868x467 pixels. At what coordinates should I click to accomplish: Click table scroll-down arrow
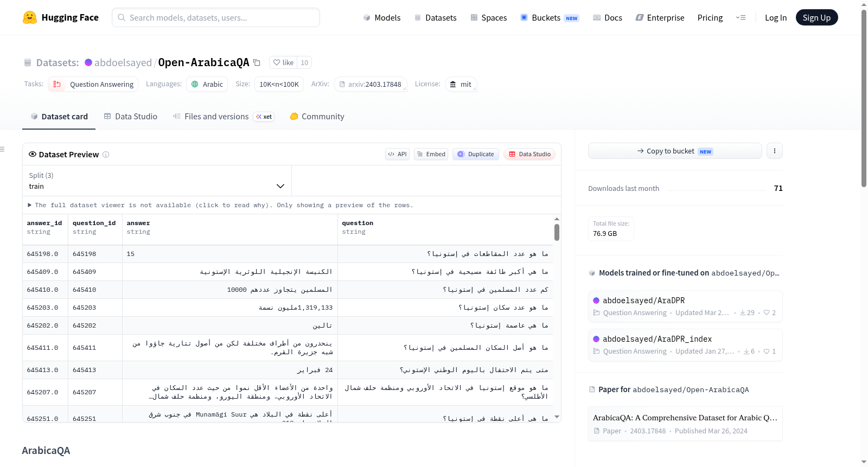[x=557, y=417]
